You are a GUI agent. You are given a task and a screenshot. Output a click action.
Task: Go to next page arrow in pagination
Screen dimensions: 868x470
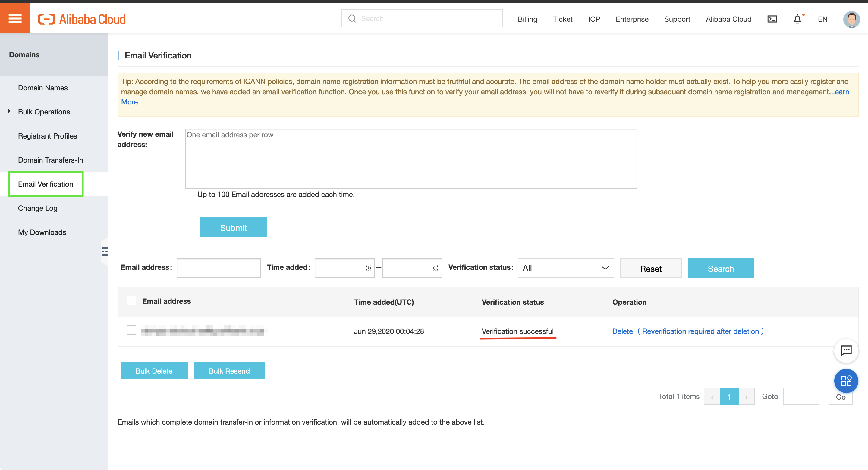[746, 397]
